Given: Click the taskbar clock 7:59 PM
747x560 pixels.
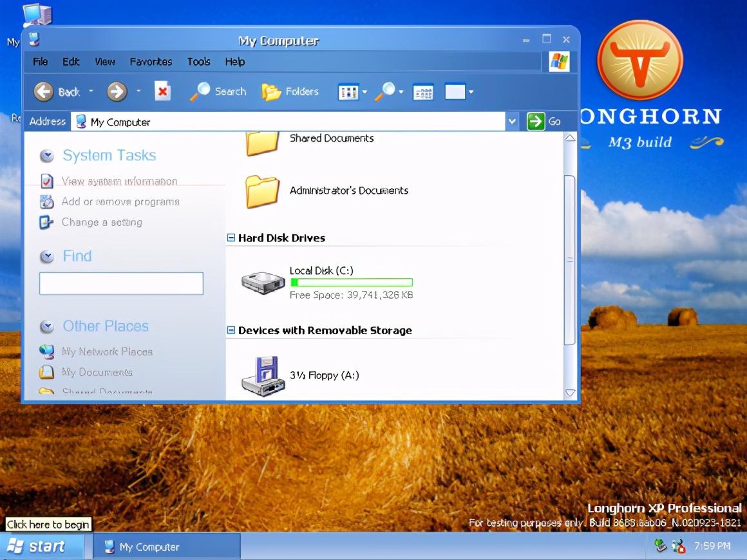Looking at the screenshot, I should tap(712, 546).
